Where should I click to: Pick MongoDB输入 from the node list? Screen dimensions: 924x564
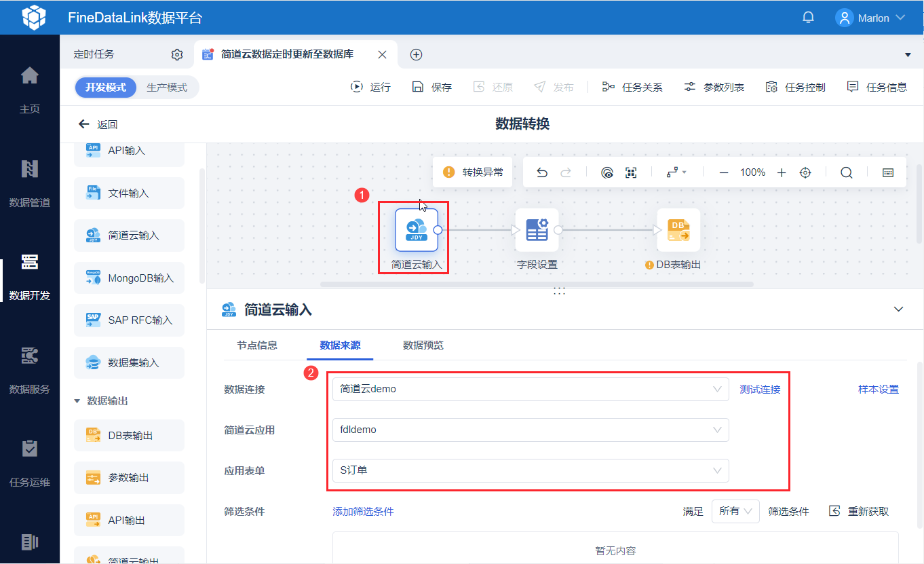[x=129, y=278]
